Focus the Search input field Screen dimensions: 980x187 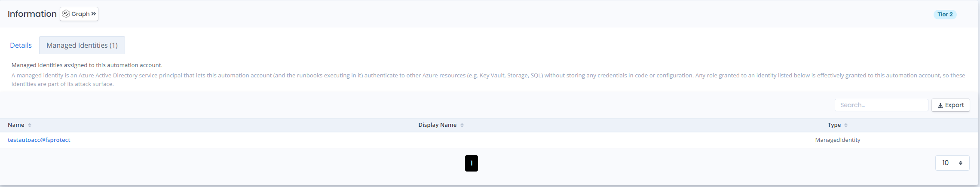point(881,105)
